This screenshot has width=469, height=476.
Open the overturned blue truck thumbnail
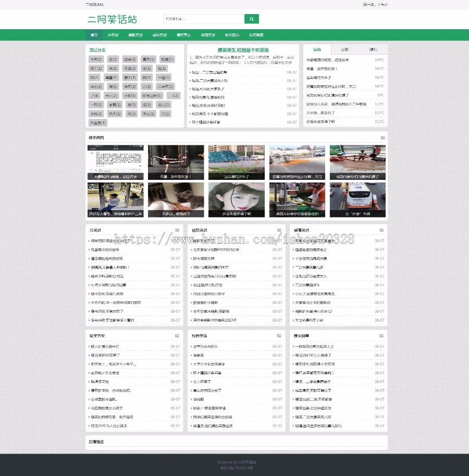pyautogui.click(x=236, y=163)
